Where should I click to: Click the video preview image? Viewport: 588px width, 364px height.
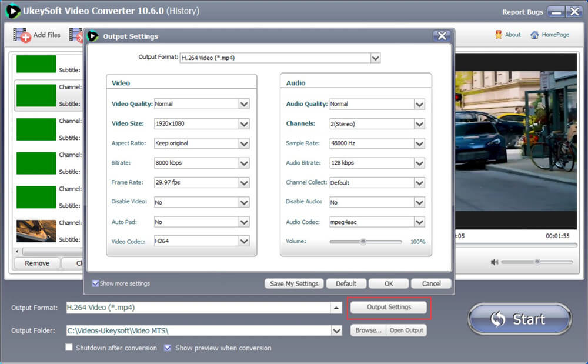pos(516,141)
